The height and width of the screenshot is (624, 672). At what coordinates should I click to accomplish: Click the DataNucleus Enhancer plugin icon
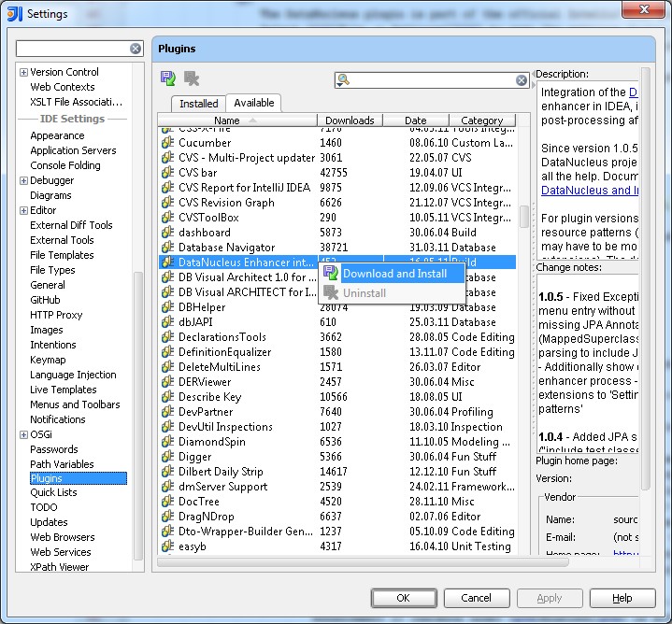tap(167, 262)
